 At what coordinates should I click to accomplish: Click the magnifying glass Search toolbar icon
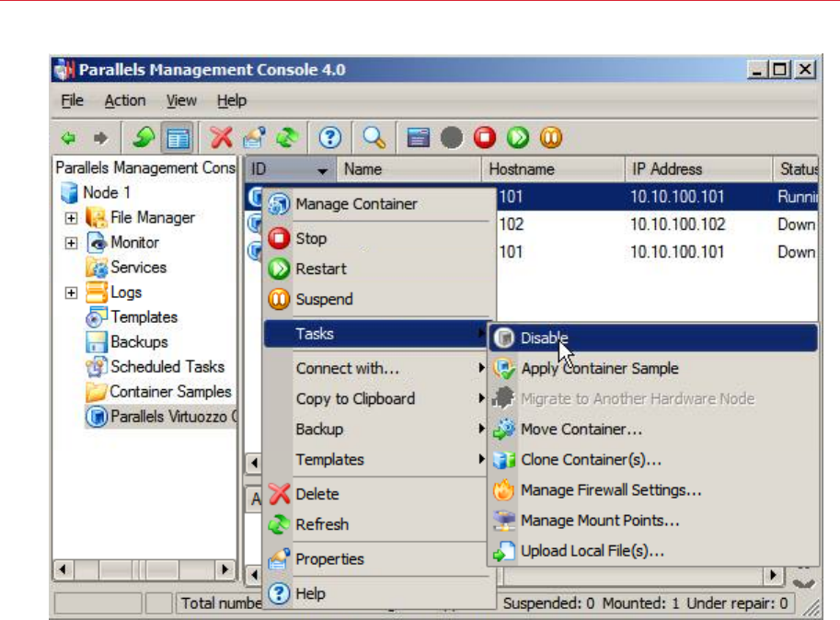coord(374,138)
